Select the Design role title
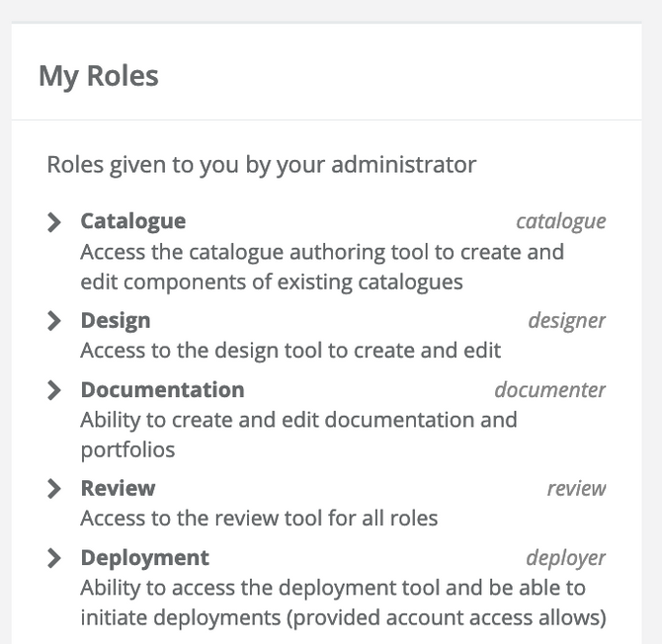The width and height of the screenshot is (662, 644). point(116,320)
